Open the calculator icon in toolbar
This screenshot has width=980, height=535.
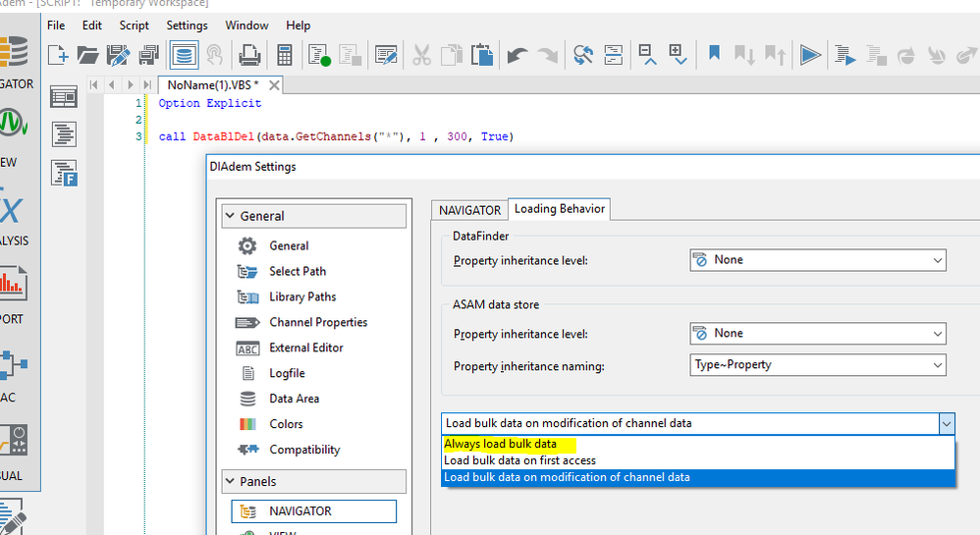click(285, 55)
